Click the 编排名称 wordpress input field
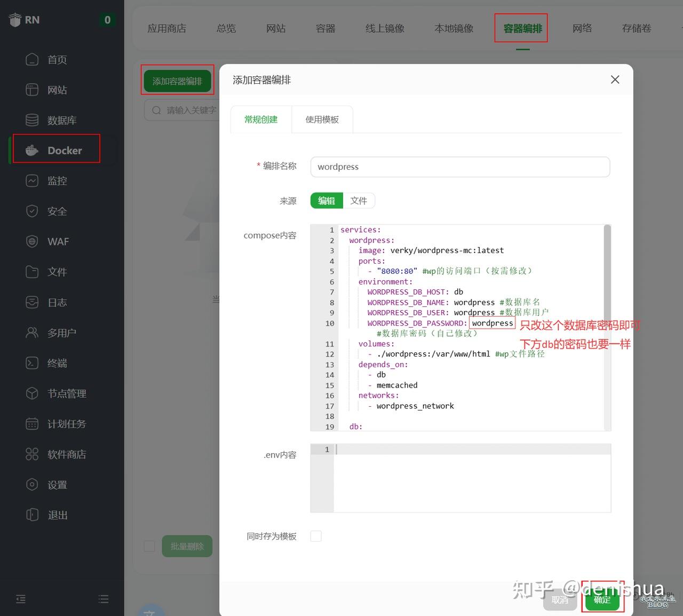This screenshot has width=683, height=616. point(460,167)
